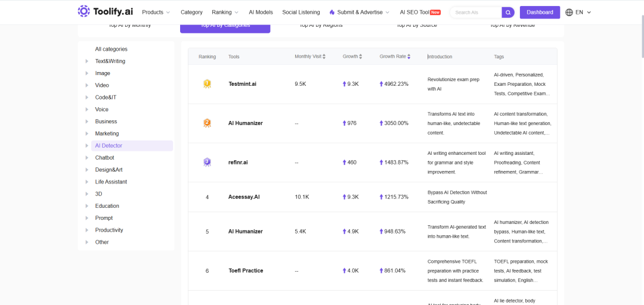Image resolution: width=644 pixels, height=305 pixels.
Task: Open Social Listening page
Action: point(301,13)
